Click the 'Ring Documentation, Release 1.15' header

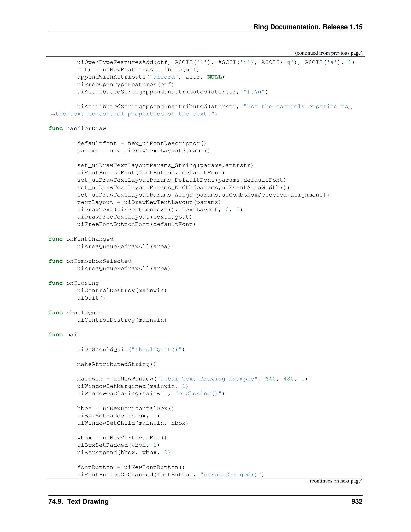pyautogui.click(x=308, y=27)
